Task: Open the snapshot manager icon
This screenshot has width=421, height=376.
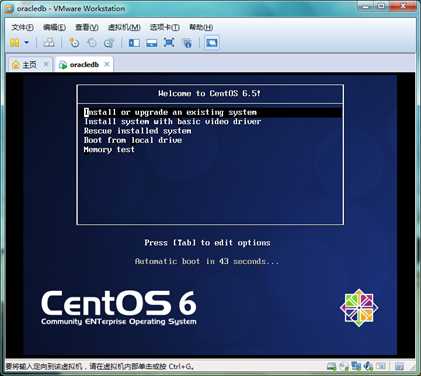Action: [x=109, y=43]
